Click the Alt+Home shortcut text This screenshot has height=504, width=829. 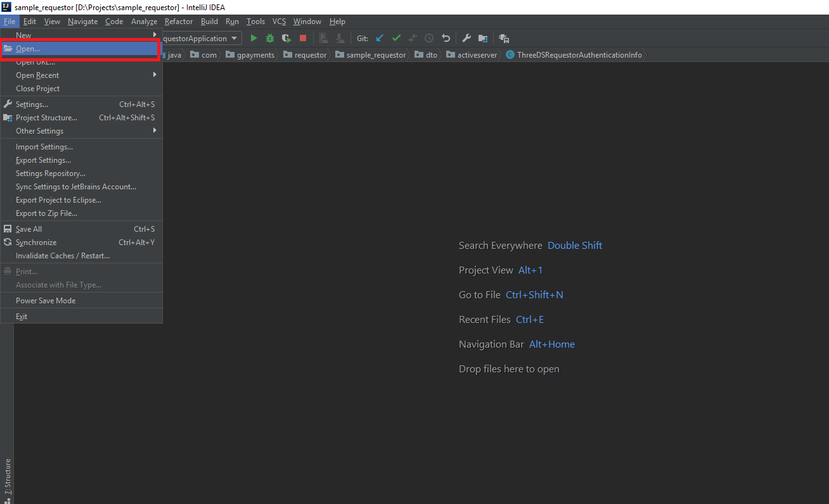coord(552,344)
